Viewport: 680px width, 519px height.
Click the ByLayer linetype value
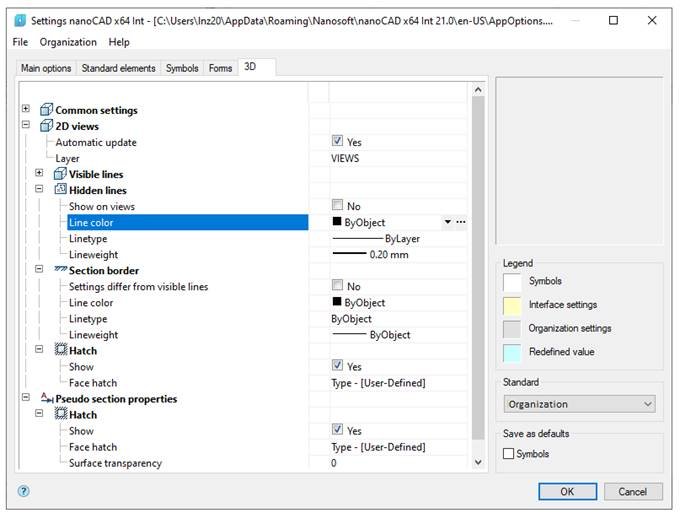(x=402, y=238)
